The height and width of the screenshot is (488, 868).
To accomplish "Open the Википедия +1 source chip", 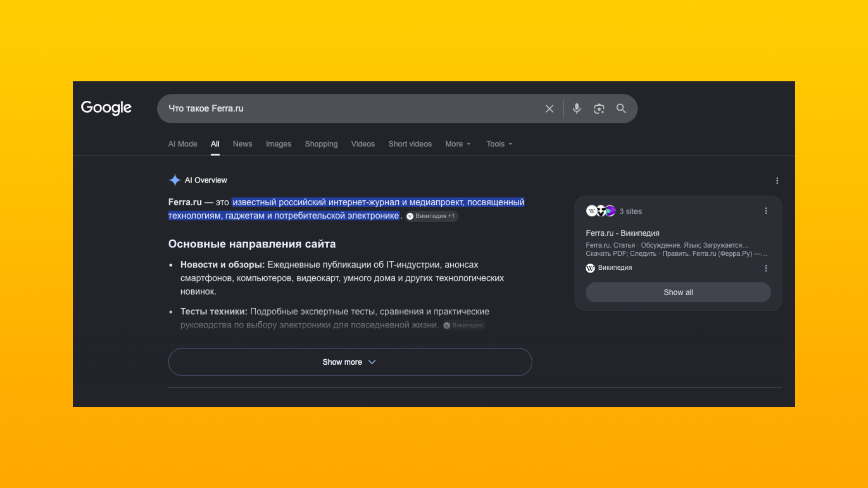I will tap(432, 216).
